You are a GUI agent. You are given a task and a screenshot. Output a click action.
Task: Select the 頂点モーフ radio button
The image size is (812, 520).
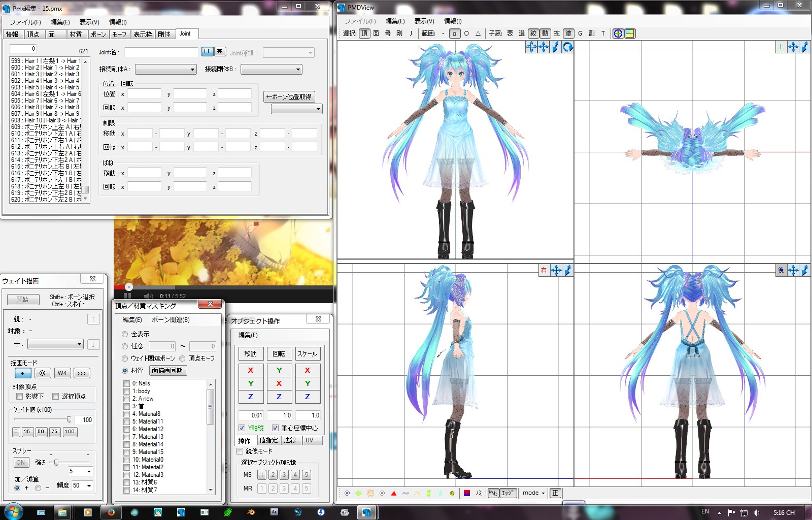coord(182,359)
